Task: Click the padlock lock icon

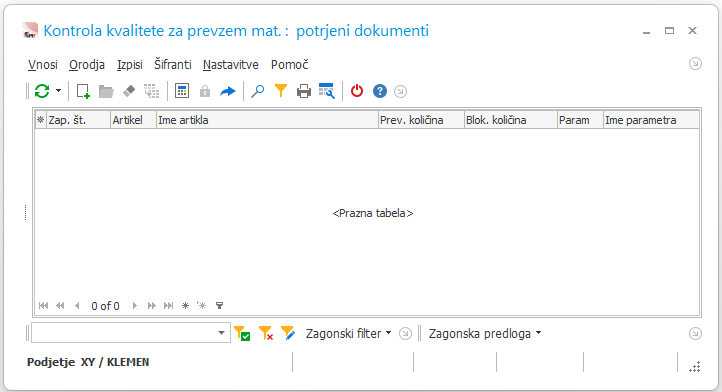Action: coord(205,91)
